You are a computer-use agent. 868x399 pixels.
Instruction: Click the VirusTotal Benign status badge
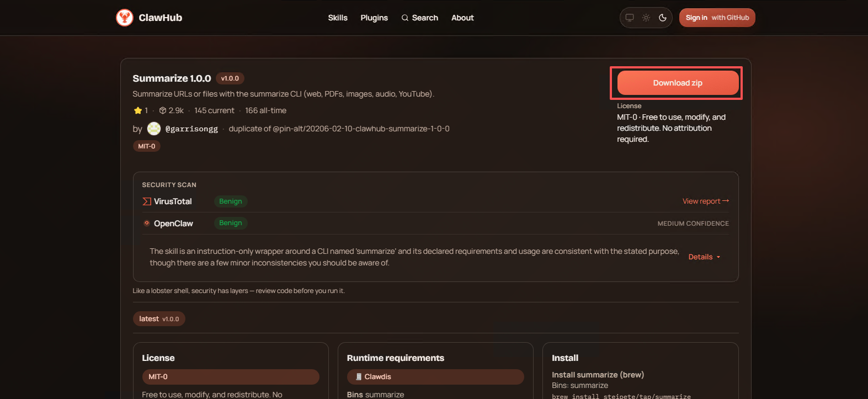click(231, 201)
